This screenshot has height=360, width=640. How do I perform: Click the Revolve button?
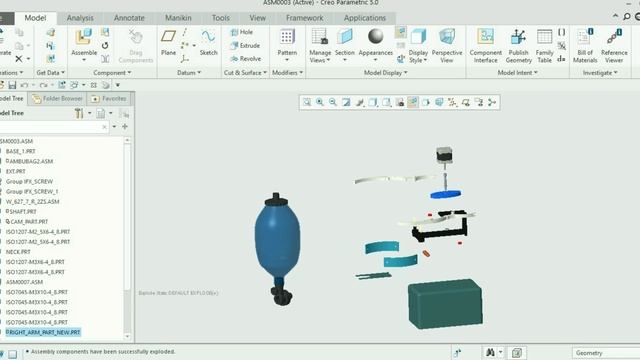[245, 59]
